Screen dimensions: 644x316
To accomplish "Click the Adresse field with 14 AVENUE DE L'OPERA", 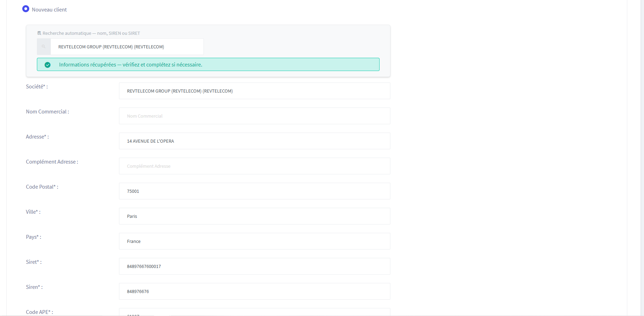I will (x=254, y=141).
